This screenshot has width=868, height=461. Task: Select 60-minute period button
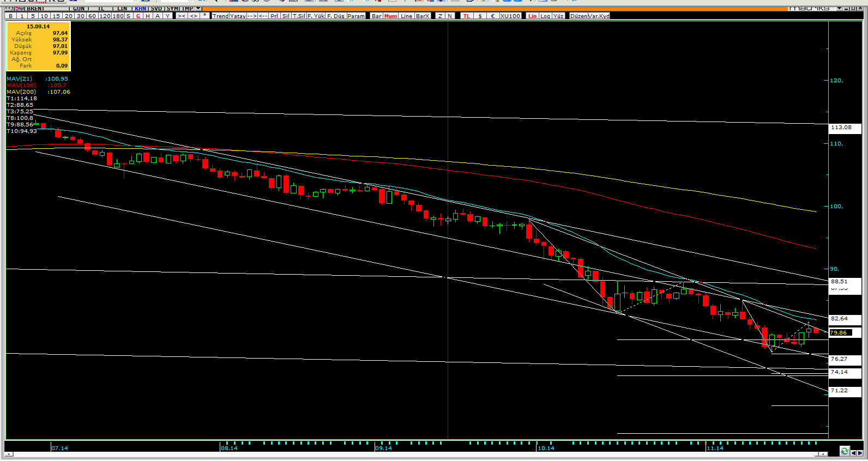coord(92,16)
